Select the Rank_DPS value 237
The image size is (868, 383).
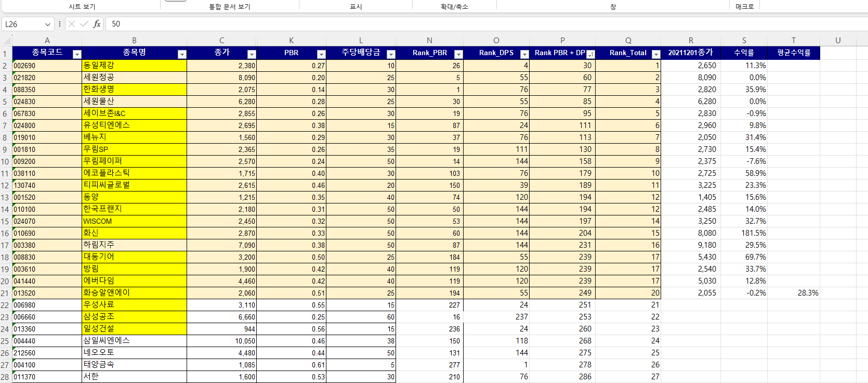coord(496,317)
